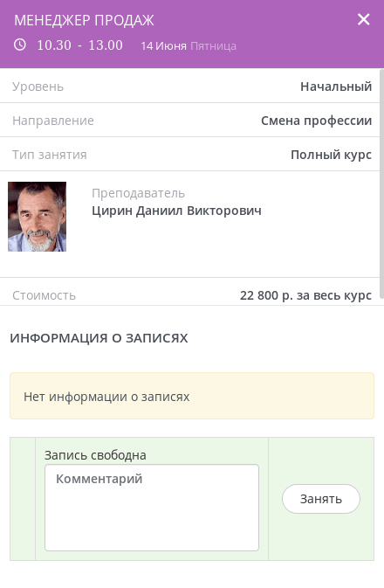Viewport: 384px width, 588px height.
Task: Click the weekday label Пятница
Action: (213, 46)
